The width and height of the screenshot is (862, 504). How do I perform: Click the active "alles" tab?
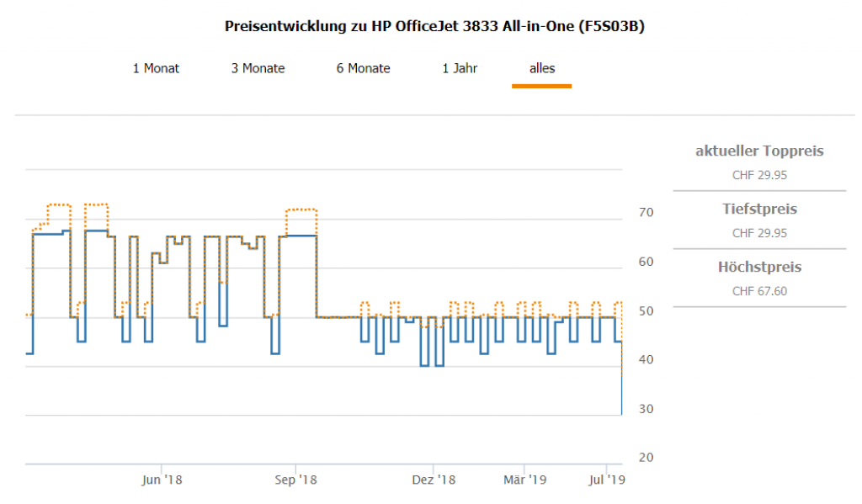click(541, 68)
